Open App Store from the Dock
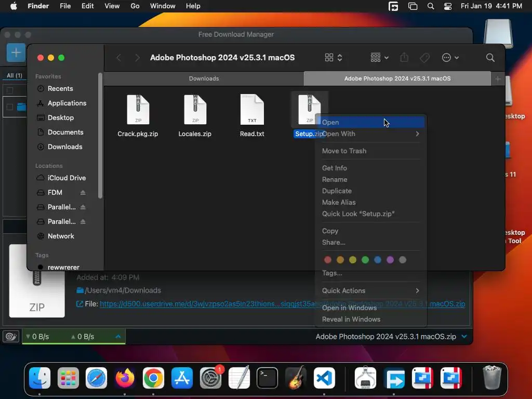 point(182,378)
